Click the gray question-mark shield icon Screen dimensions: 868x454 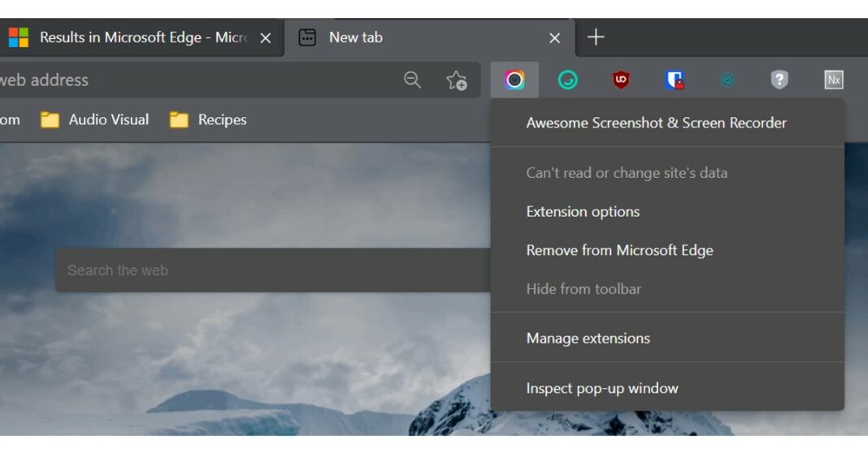[779, 80]
